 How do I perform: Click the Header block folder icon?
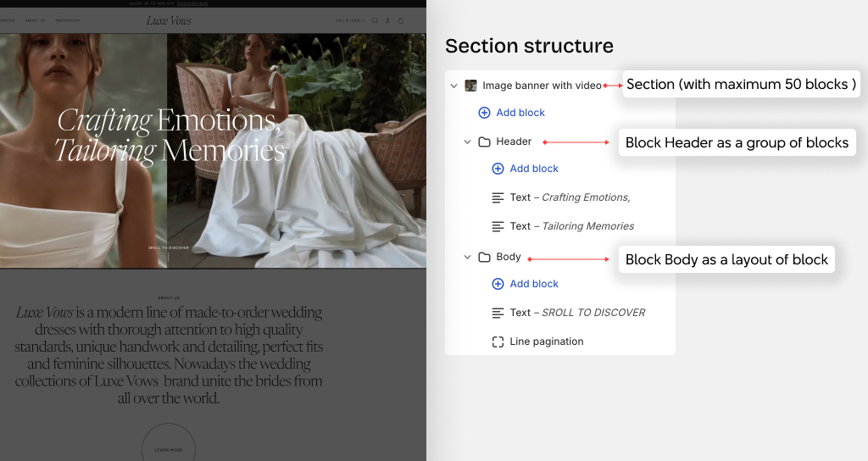485,142
